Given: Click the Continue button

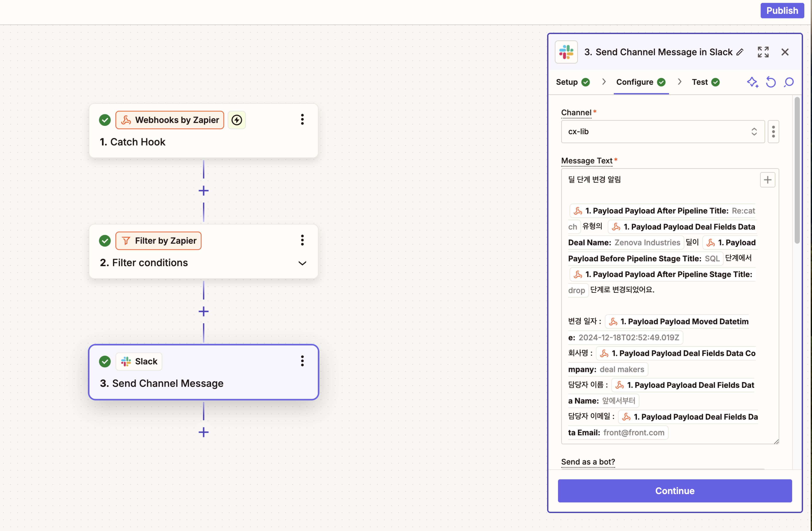Looking at the screenshot, I should point(675,490).
